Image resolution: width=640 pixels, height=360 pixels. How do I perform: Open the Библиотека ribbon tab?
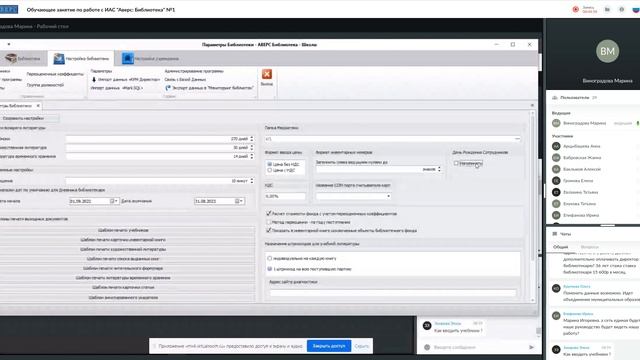point(22,58)
